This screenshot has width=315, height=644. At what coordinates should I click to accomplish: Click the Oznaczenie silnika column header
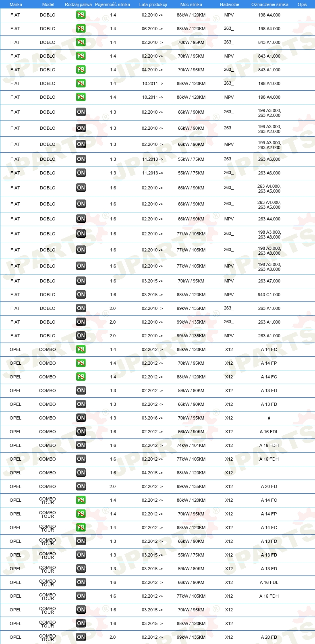coord(270,4)
